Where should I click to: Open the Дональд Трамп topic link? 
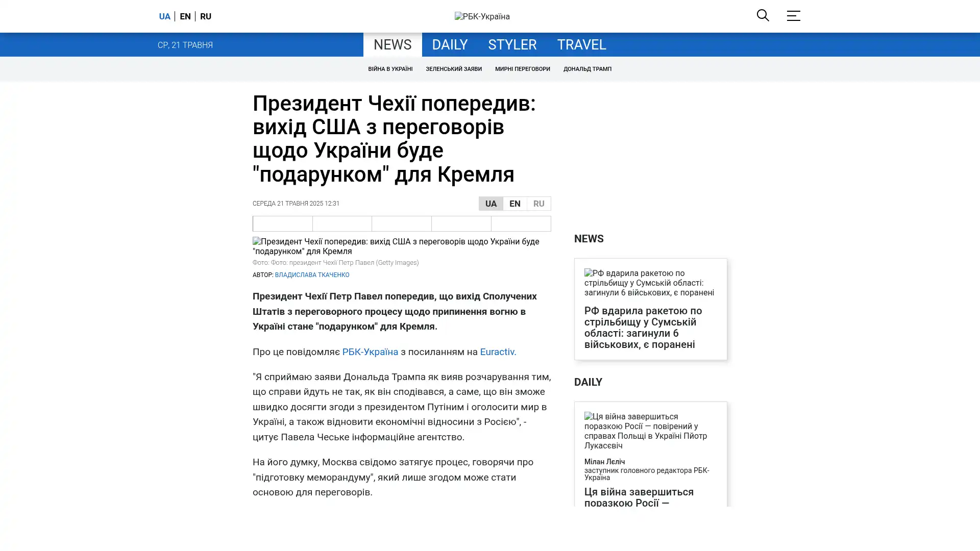pos(587,69)
